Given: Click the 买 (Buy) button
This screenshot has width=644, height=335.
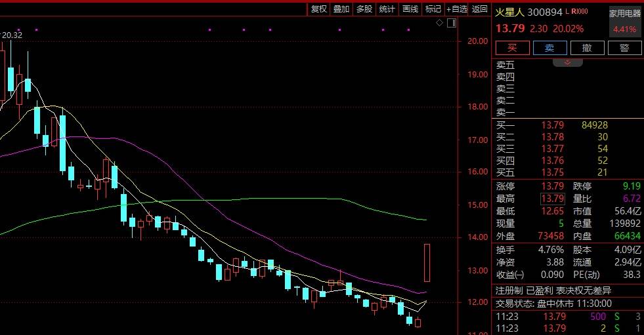Looking at the screenshot, I should (512, 48).
